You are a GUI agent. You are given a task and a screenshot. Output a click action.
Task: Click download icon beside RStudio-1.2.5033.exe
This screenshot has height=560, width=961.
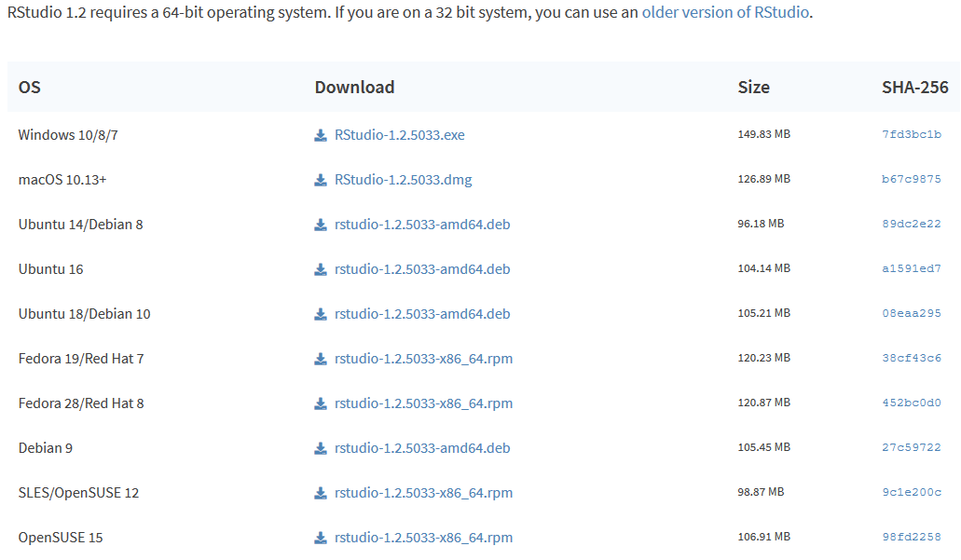pyautogui.click(x=321, y=135)
